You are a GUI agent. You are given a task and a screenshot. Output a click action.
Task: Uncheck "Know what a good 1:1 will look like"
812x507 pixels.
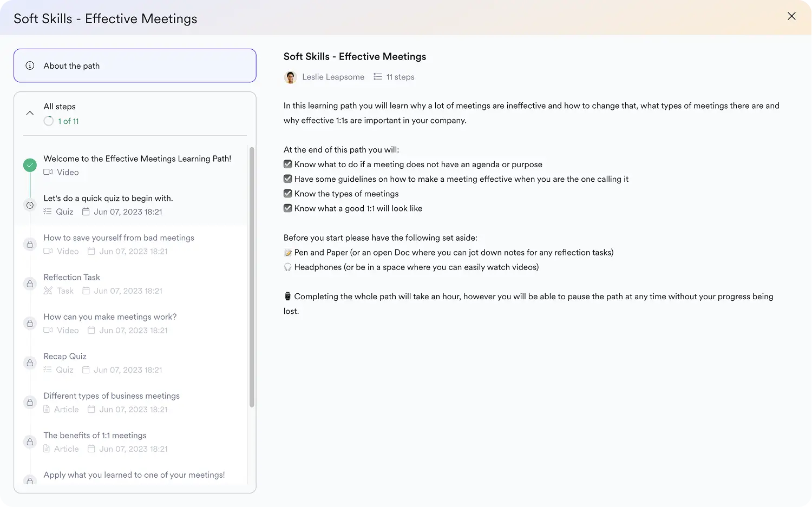(x=287, y=208)
